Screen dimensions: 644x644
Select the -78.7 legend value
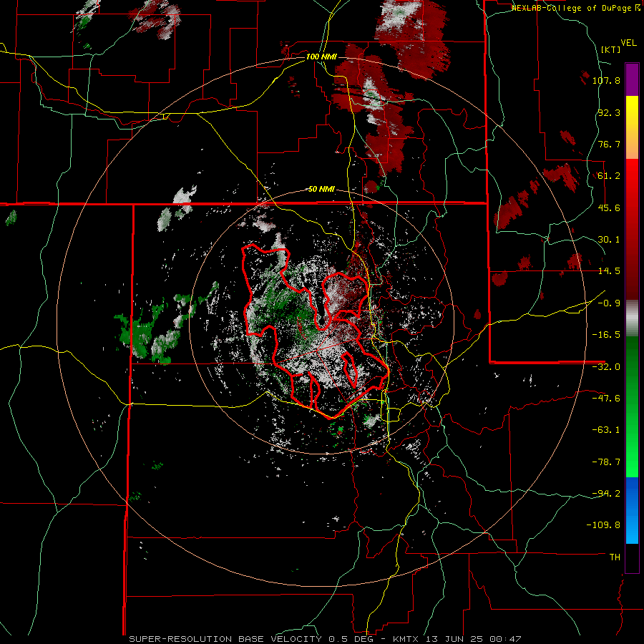[x=606, y=462]
